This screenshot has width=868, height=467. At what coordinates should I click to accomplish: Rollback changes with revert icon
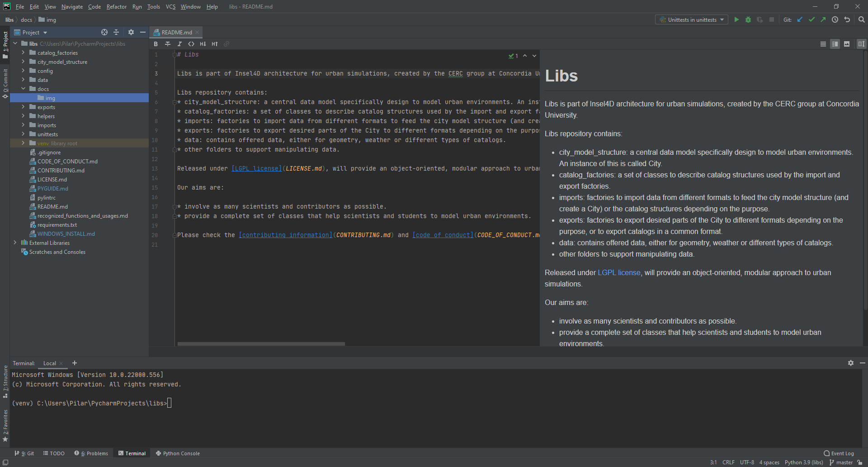(x=847, y=19)
